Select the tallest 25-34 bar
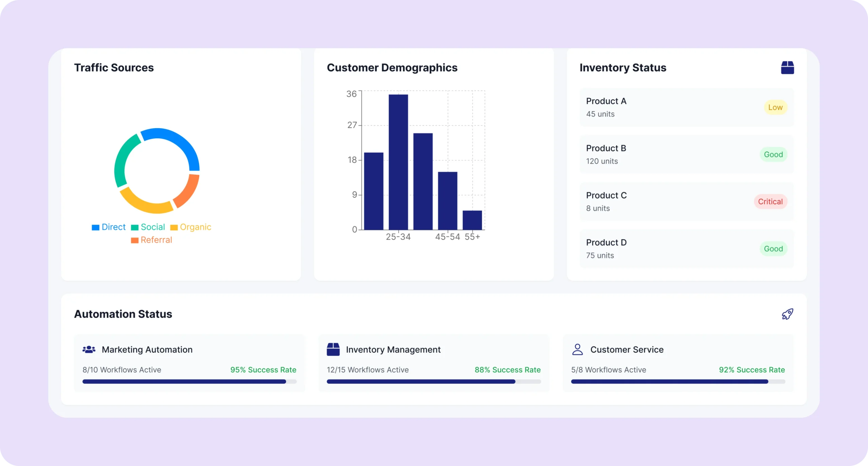Screen dimensions: 868x466 click(398, 162)
